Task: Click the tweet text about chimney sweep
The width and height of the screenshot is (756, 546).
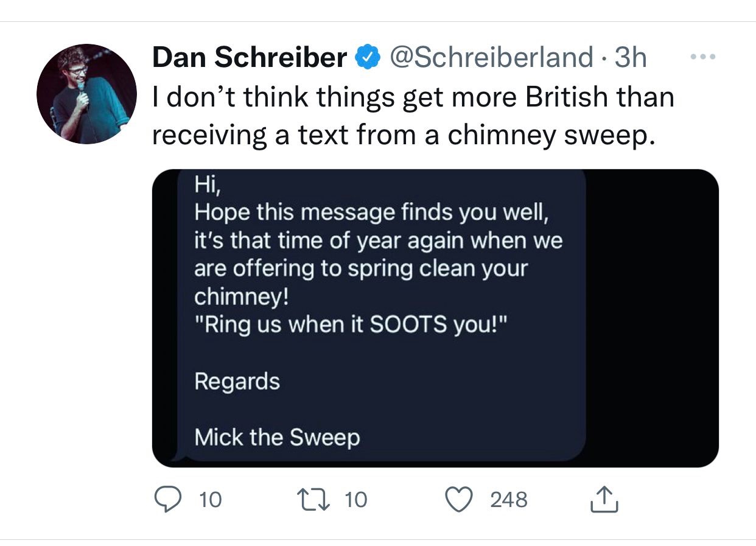Action: [413, 116]
